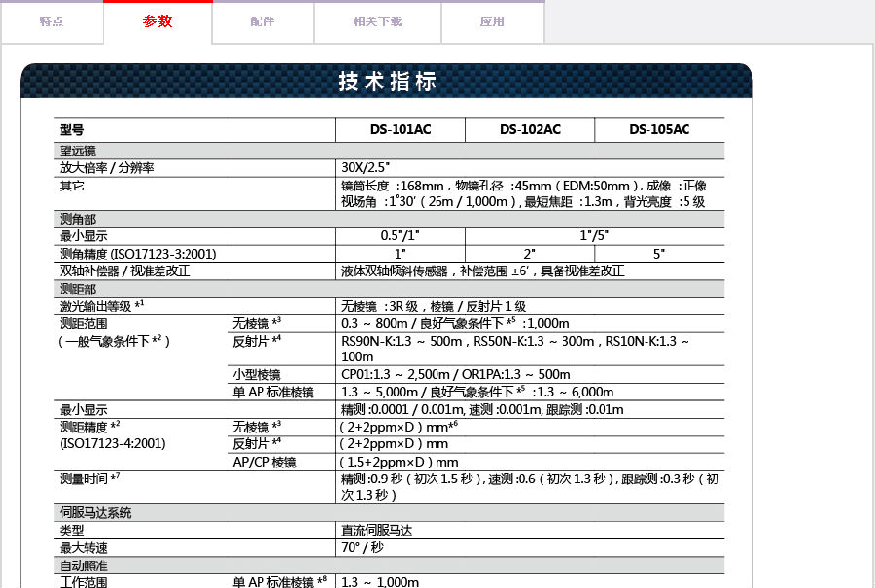This screenshot has height=588, width=875.
Task: Select the 参数 tab
Action: tap(157, 21)
